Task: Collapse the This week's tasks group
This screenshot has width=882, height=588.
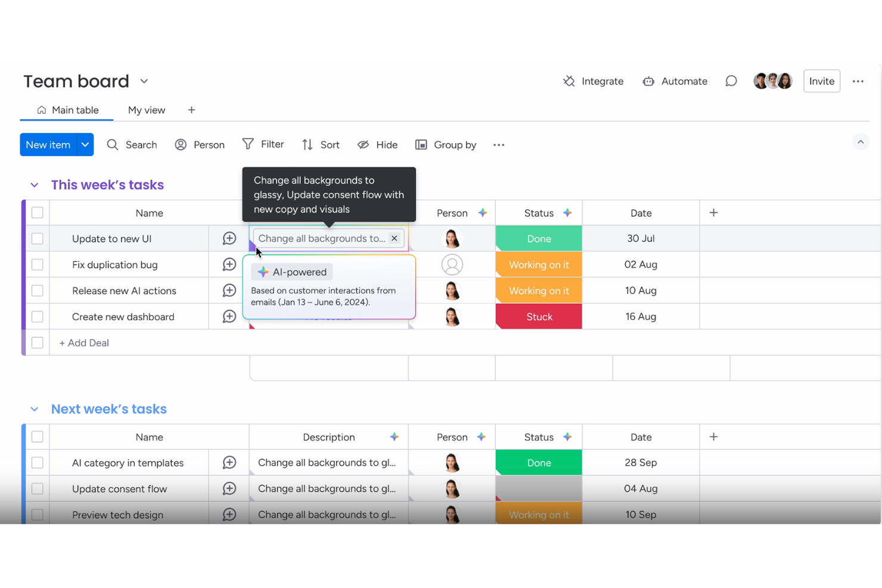Action: [x=34, y=185]
